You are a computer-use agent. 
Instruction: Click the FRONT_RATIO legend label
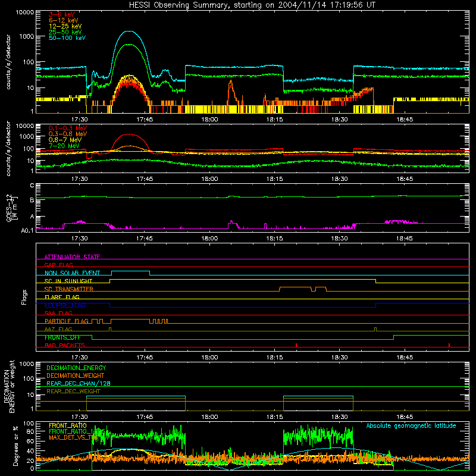click(68, 425)
